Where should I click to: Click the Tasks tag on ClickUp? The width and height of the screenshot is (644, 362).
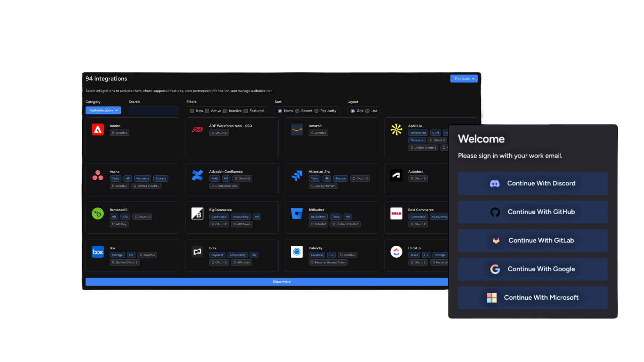414,255
